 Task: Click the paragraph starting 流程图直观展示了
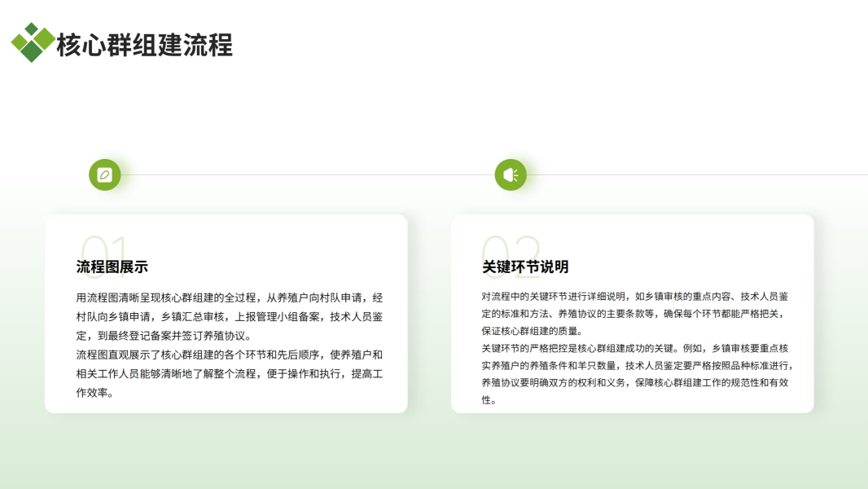pos(230,374)
